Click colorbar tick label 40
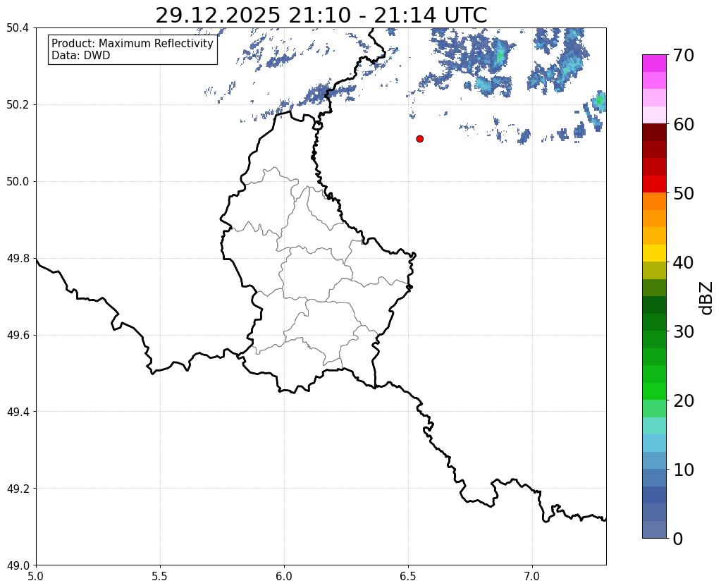The height and width of the screenshot is (588, 721). point(684,262)
